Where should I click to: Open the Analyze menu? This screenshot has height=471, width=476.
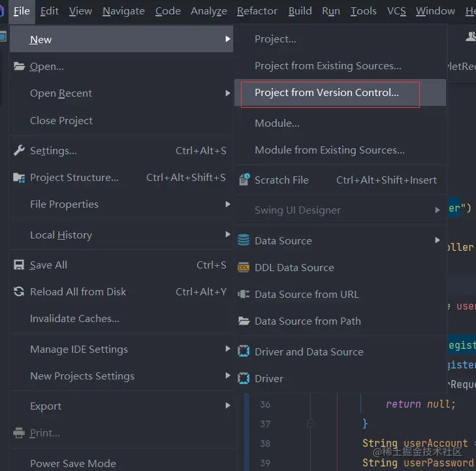coord(209,11)
